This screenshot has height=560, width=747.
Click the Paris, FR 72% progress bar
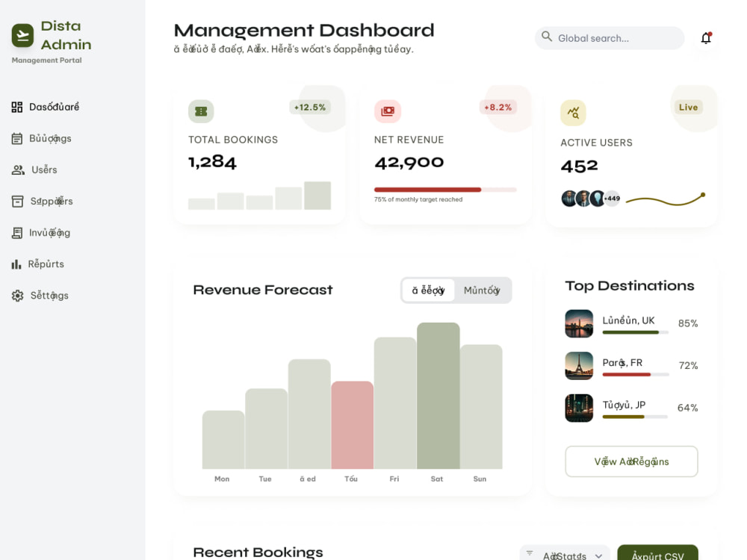pyautogui.click(x=635, y=375)
